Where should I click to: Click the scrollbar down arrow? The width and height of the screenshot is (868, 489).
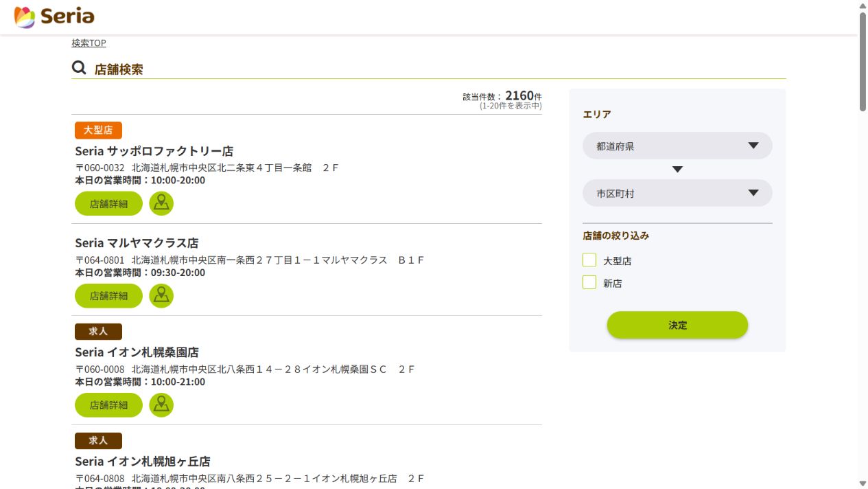point(863,484)
